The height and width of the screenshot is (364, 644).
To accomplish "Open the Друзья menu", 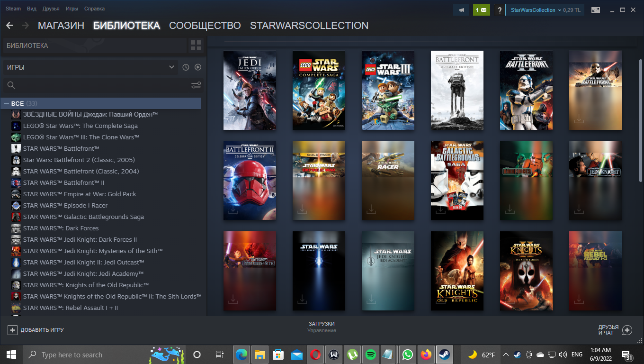I will (x=51, y=9).
